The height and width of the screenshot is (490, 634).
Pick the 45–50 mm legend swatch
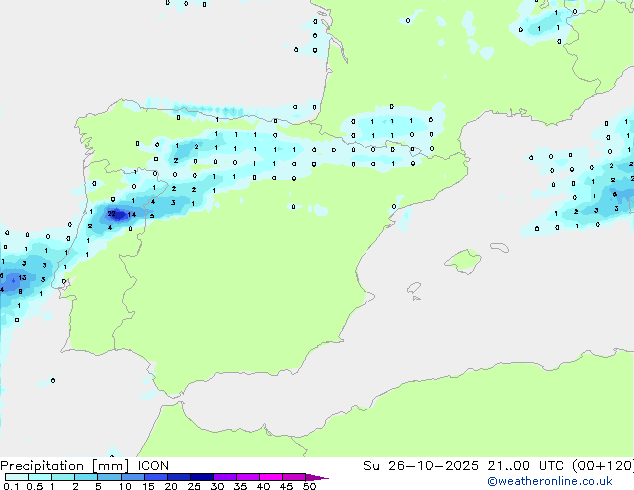click(x=294, y=477)
